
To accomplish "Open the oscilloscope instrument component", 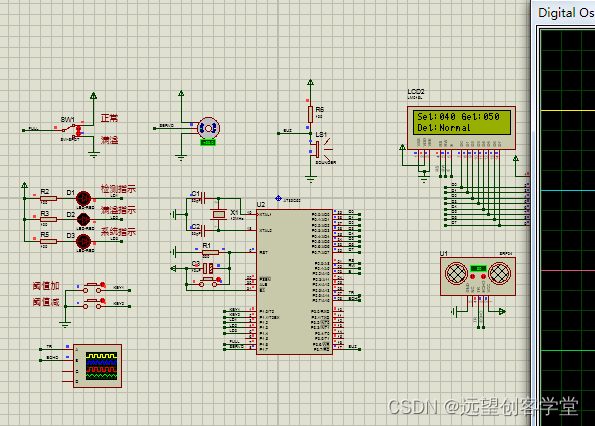I will click(x=98, y=366).
